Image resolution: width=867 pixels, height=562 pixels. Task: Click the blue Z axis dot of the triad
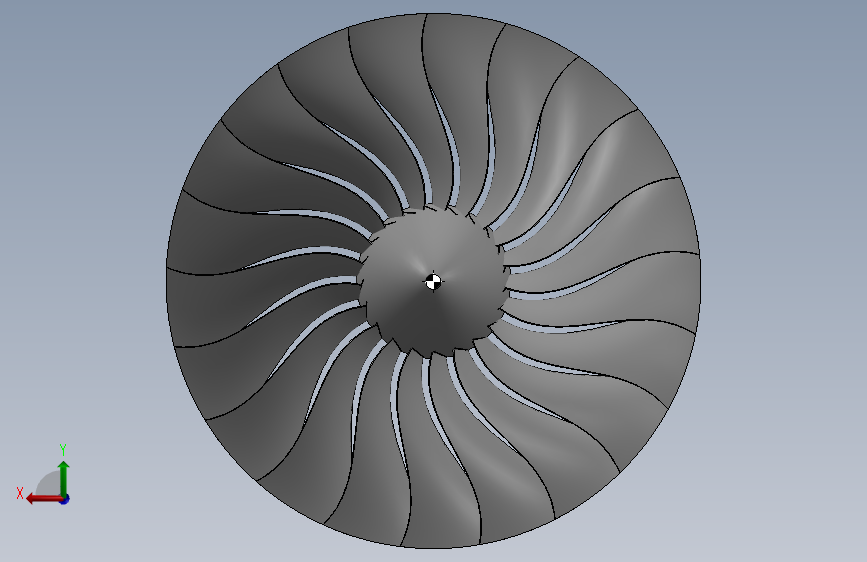point(65,499)
